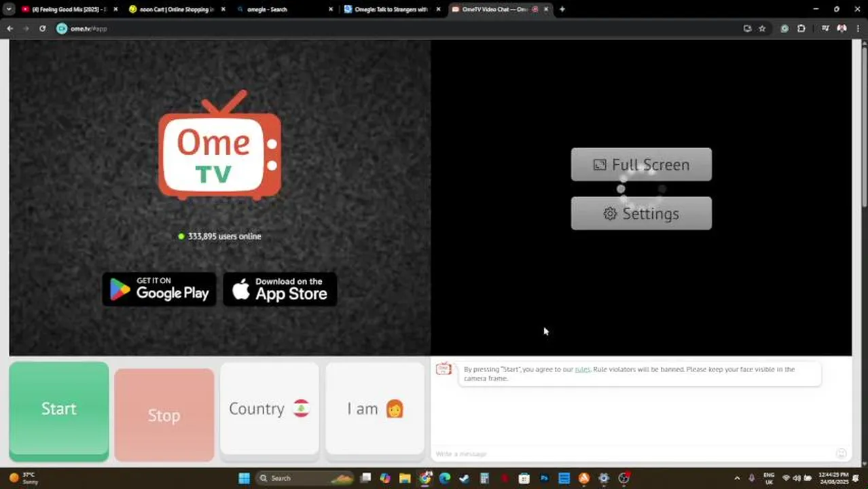868x489 pixels.
Task: Reload the OmeTV page
Action: (x=42, y=29)
